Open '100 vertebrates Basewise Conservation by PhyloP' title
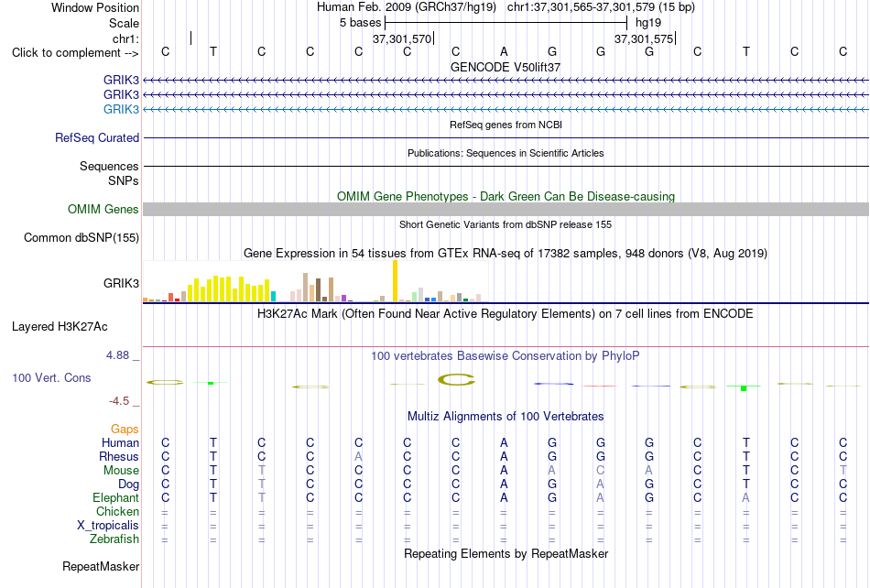The image size is (870, 588). tap(506, 356)
